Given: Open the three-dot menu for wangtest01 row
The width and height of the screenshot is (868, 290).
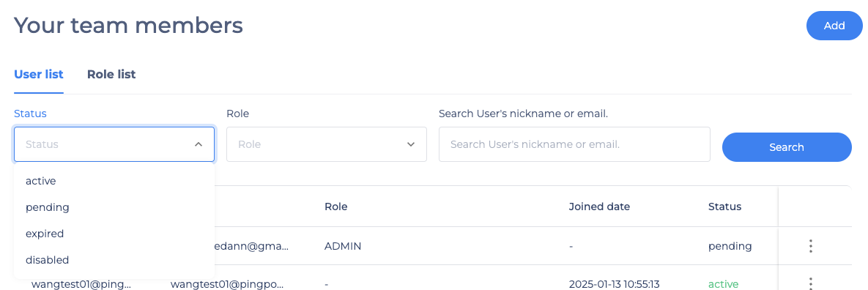Looking at the screenshot, I should (x=810, y=283).
